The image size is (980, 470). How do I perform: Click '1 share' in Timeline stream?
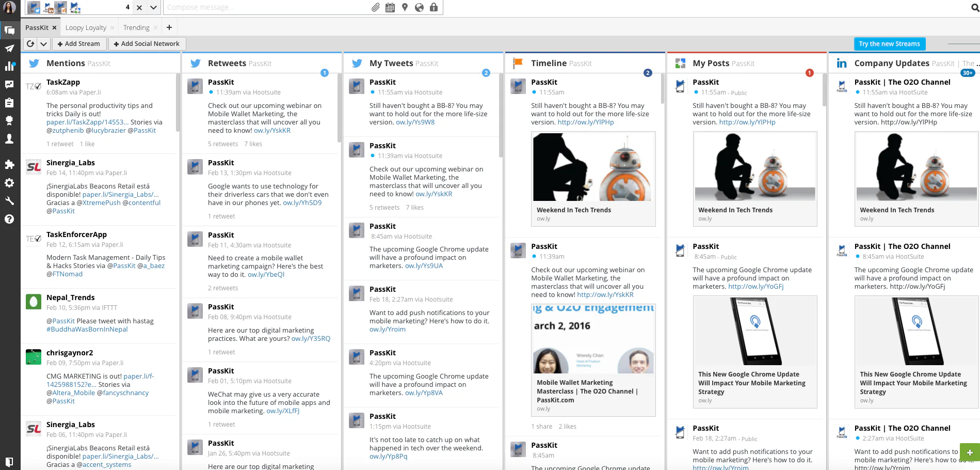[542, 427]
